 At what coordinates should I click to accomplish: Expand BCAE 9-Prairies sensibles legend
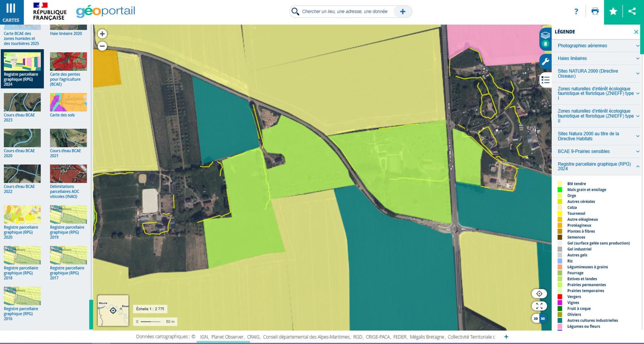click(637, 152)
